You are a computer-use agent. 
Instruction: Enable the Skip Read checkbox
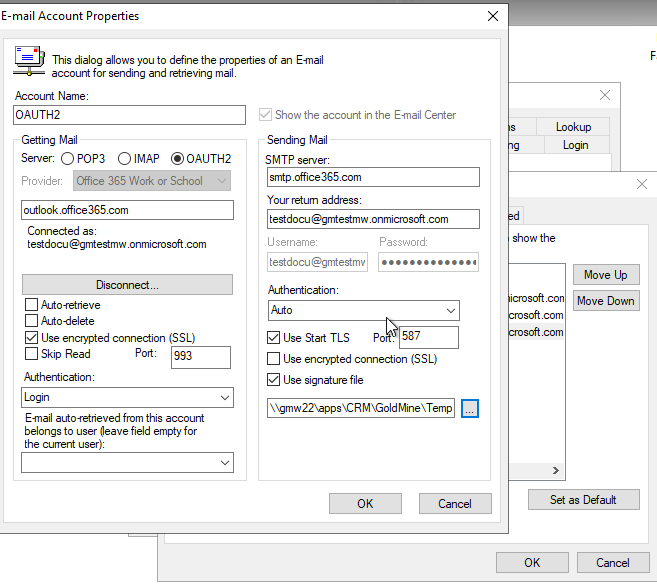click(x=32, y=354)
